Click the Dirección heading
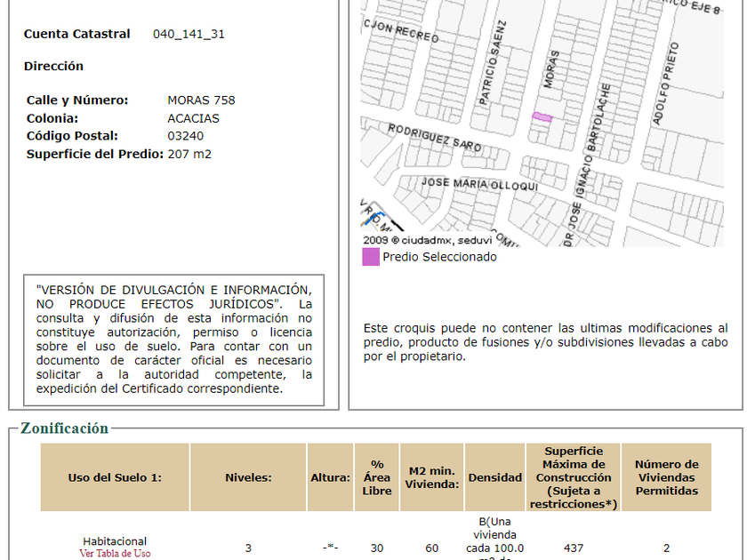Screen dimensions: 747x560 [53, 66]
